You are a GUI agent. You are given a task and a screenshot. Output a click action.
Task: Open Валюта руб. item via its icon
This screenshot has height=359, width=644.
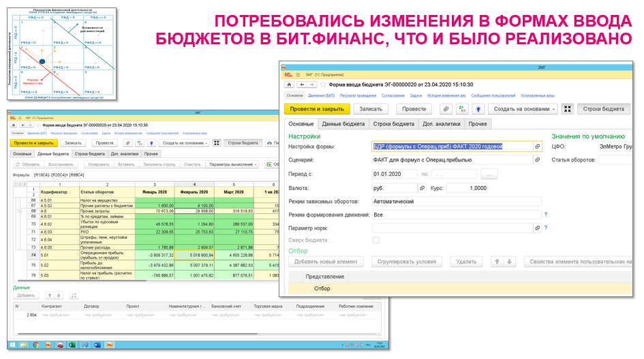422,188
